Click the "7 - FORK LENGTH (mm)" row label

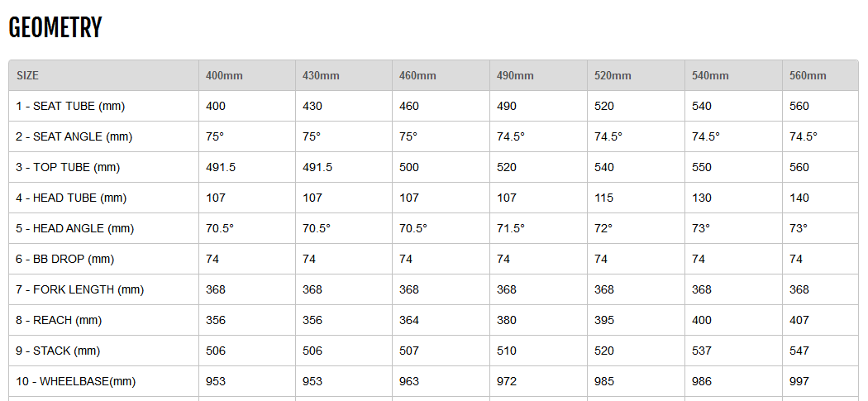79,289
